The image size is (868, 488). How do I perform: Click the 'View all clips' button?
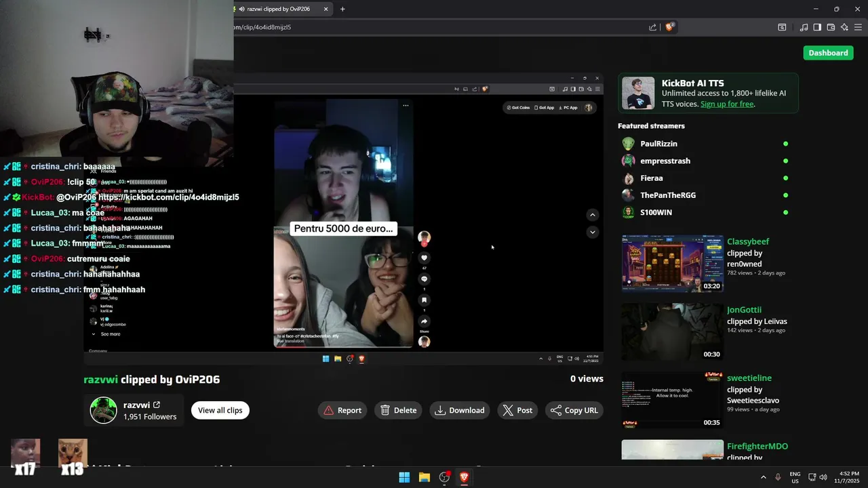coord(220,410)
